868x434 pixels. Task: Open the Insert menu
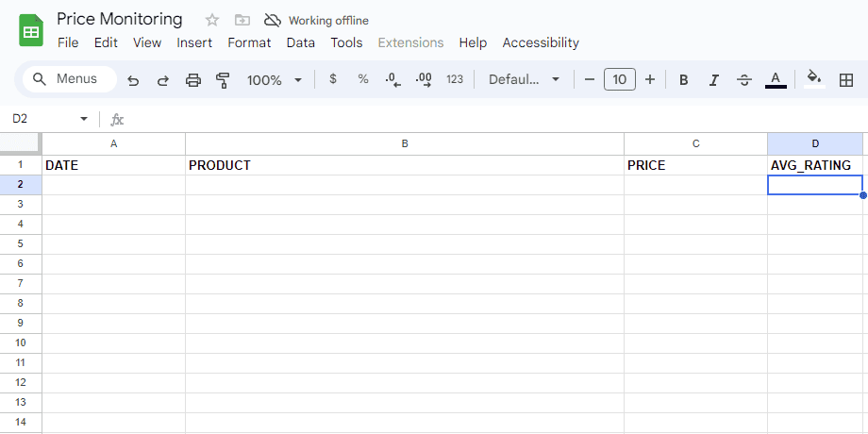coord(194,42)
